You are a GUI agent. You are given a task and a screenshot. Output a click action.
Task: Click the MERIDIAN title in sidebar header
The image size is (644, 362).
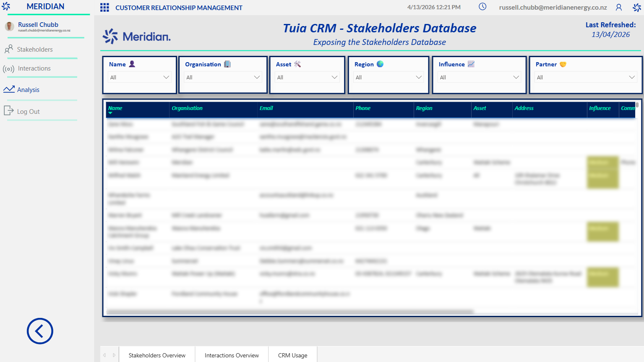(45, 6)
